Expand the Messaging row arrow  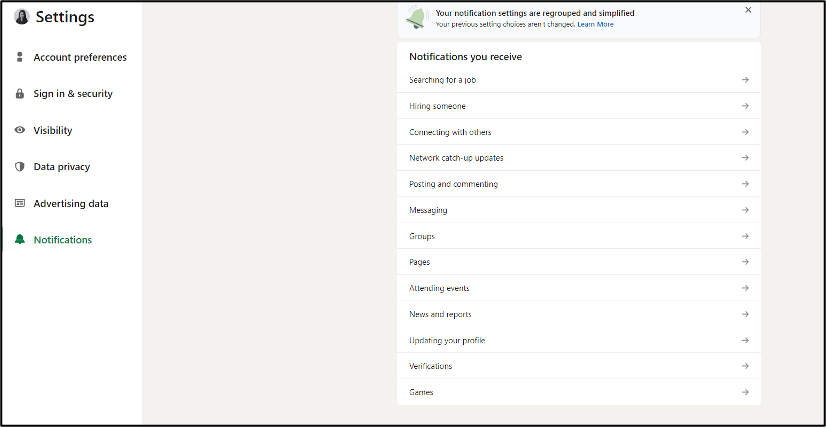(745, 210)
